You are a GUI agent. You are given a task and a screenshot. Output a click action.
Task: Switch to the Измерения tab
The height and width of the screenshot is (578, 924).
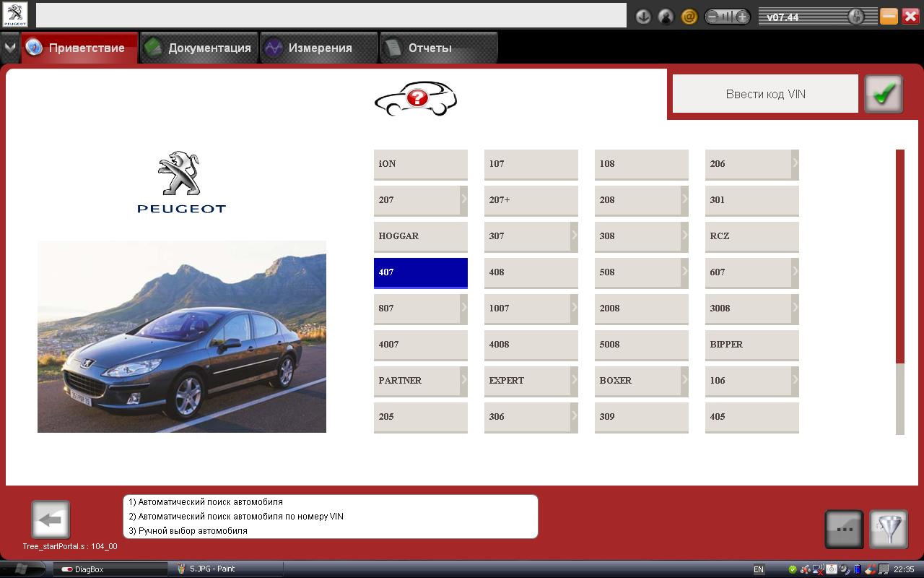point(318,48)
